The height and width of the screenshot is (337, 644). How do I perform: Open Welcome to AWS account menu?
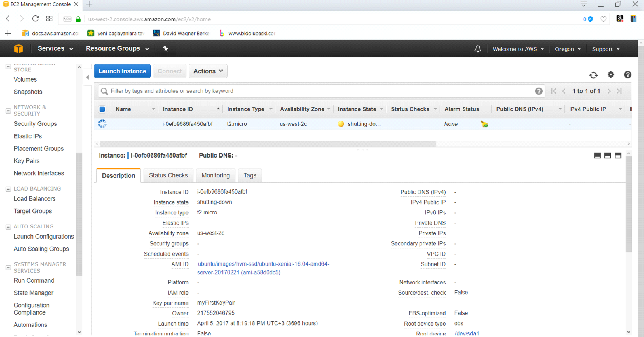(518, 49)
